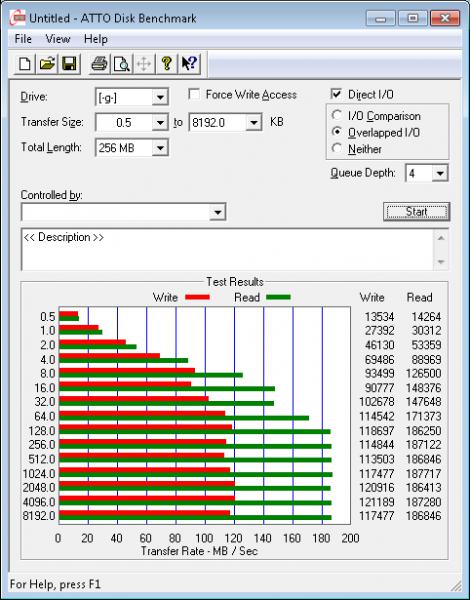Click the 'For Help, press F1' status text

55,584
